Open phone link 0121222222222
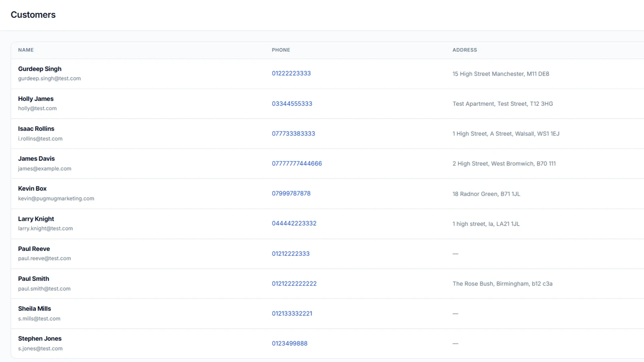Viewport: 644px width, 362px height. pos(294,284)
